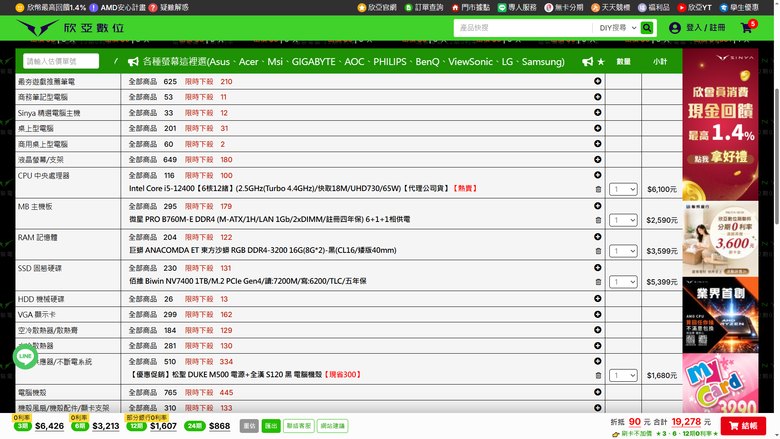
Task: Open the shopping cart icon in header
Action: (746, 28)
